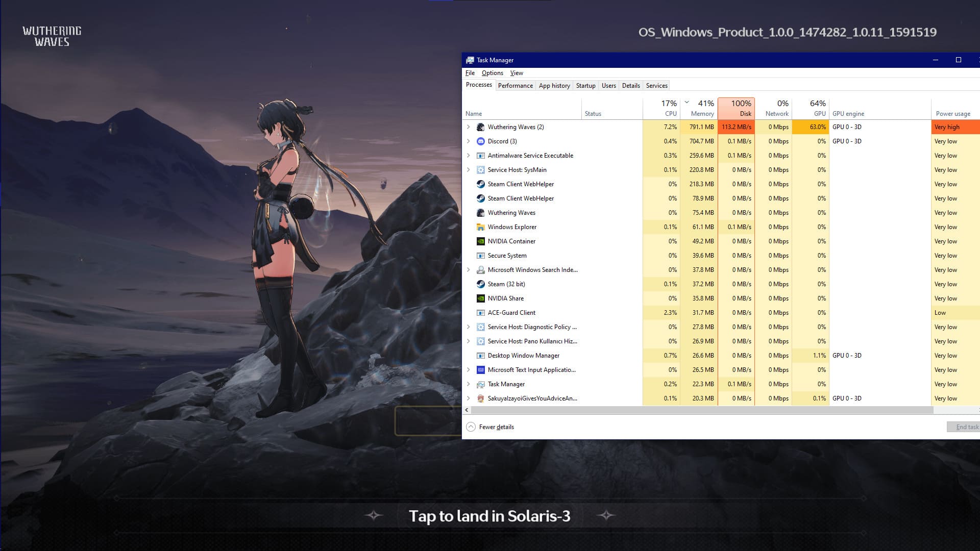980x551 pixels.
Task: Expand Antimalware Service Executable
Action: [x=468, y=156]
